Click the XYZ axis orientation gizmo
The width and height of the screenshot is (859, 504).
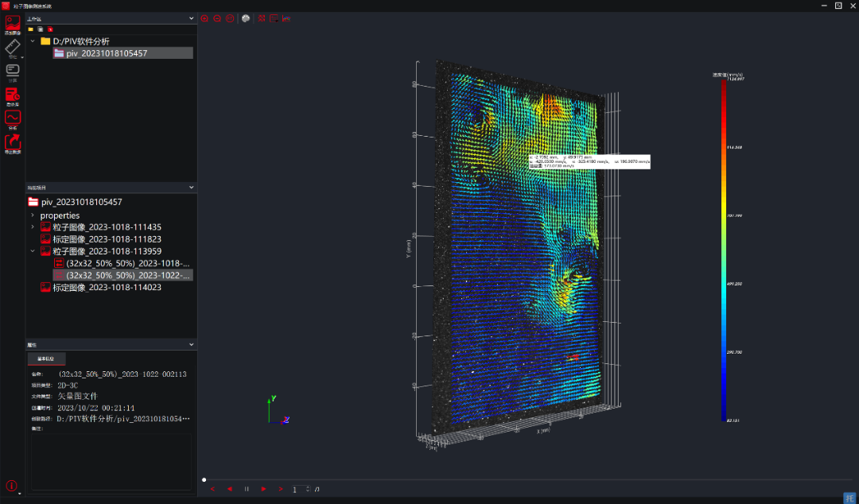tap(278, 409)
